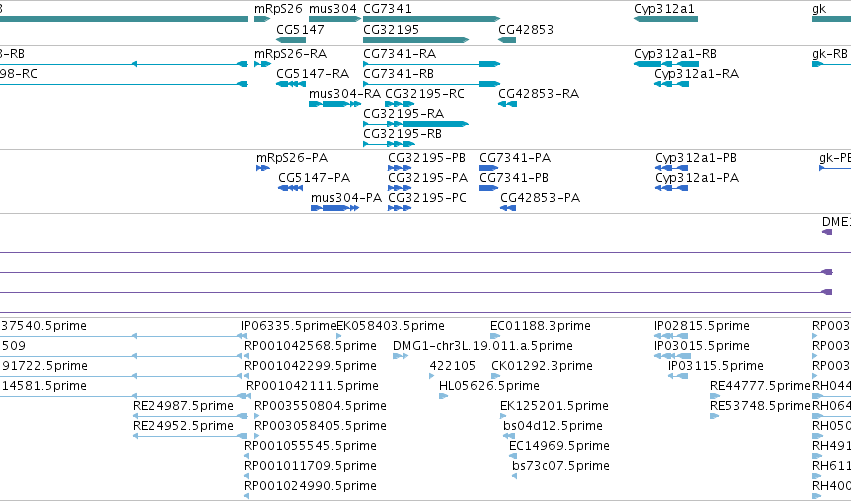Click transcript gk-RB
Screen dimensions: 851x501
pos(830,54)
